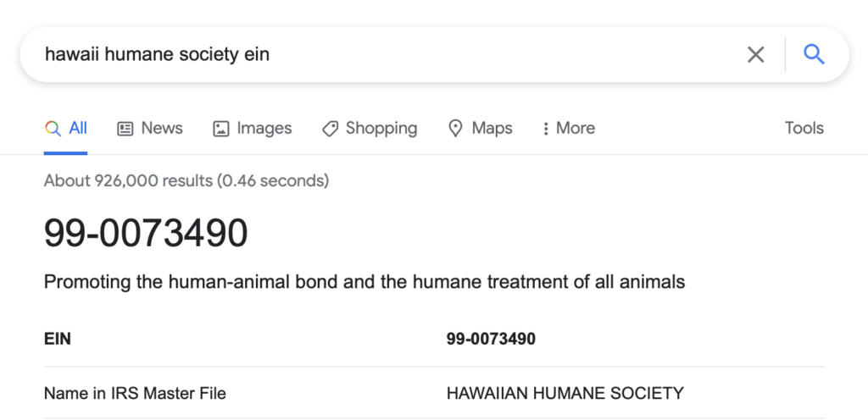This screenshot has width=868, height=420.
Task: Click the blue magnifying glass search icon
Action: [x=814, y=55]
